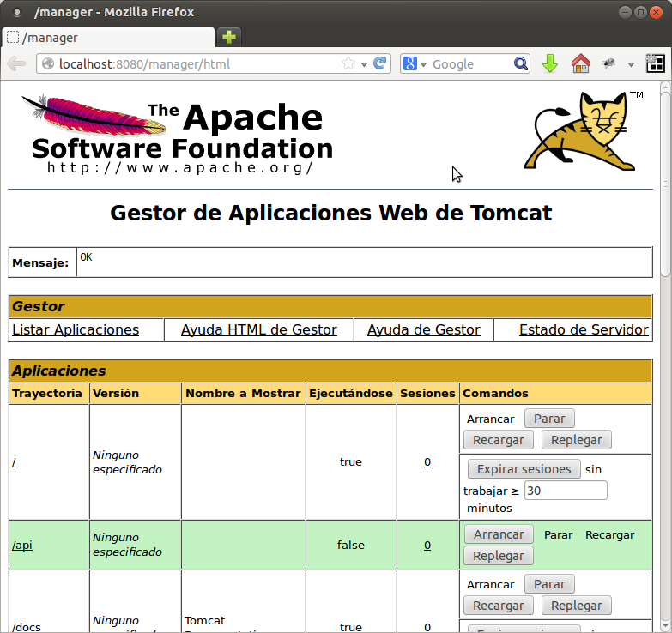This screenshot has height=633, width=672.
Task: Click the 'true' running status for / application
Action: tap(350, 461)
